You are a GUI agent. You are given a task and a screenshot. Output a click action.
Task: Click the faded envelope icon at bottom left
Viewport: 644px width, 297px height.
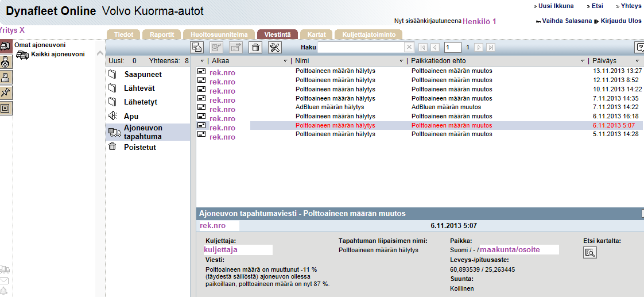(x=4, y=281)
